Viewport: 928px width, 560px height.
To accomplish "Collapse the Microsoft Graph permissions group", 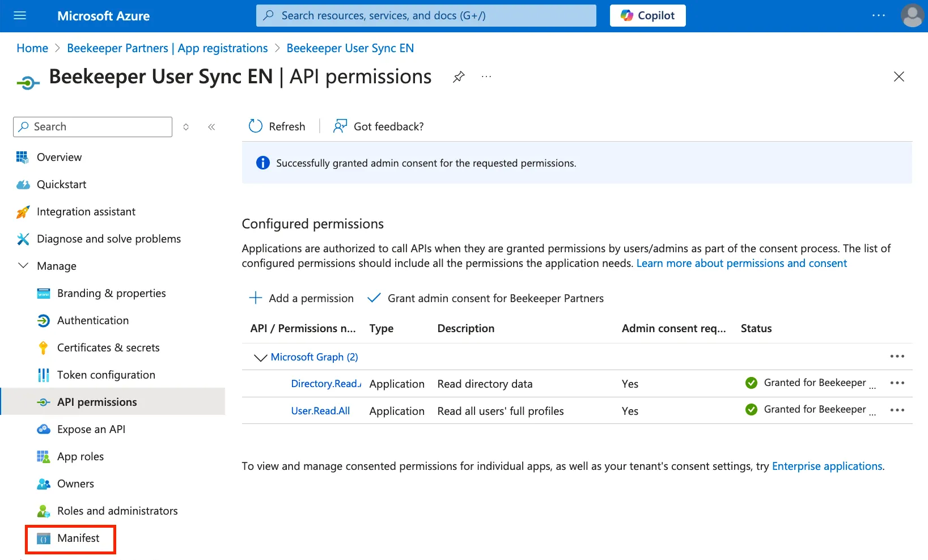I will pyautogui.click(x=260, y=357).
